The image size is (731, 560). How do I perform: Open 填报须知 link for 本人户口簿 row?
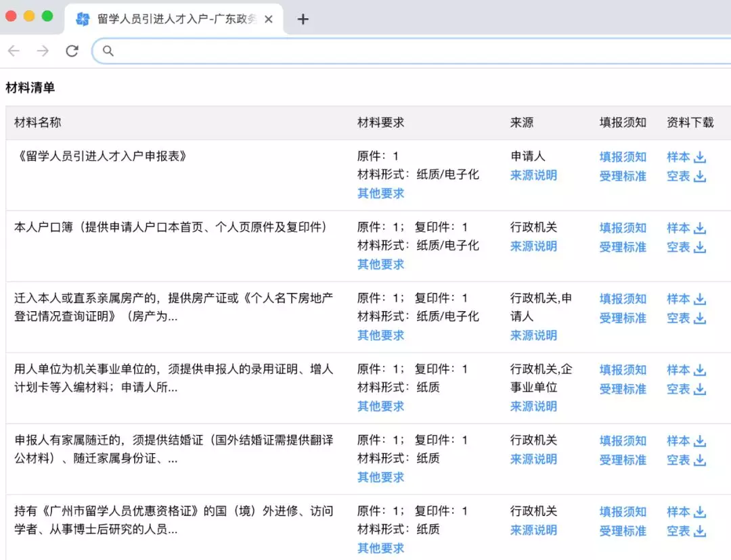[x=623, y=228]
